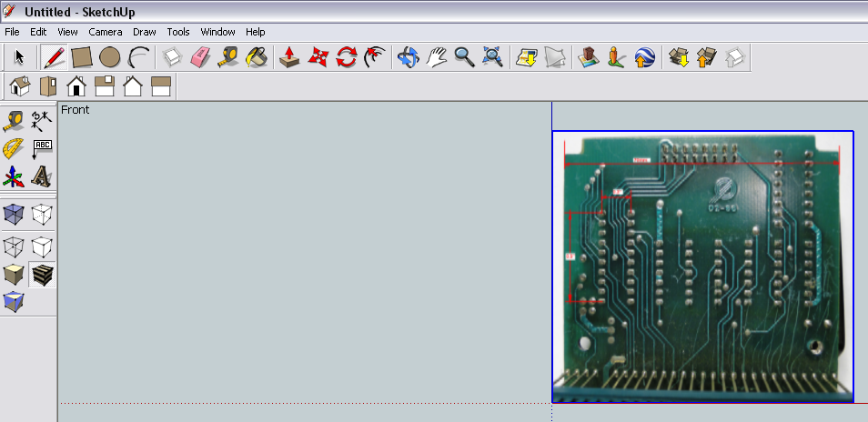The image size is (868, 422).
Task: Open Google Earth globe icon
Action: tap(645, 57)
